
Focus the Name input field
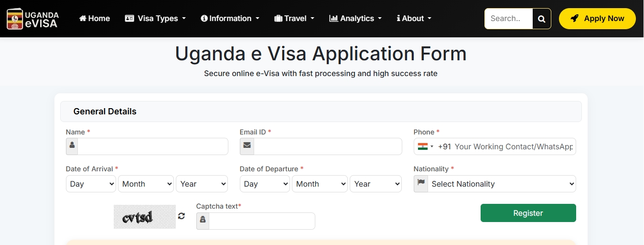(x=153, y=146)
